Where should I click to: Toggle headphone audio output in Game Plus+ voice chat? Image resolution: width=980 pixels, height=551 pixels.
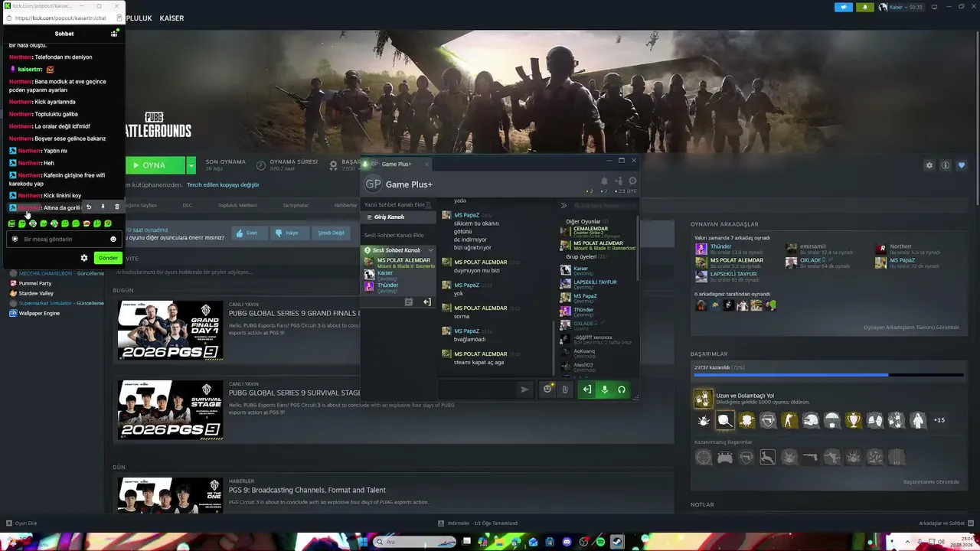(622, 390)
